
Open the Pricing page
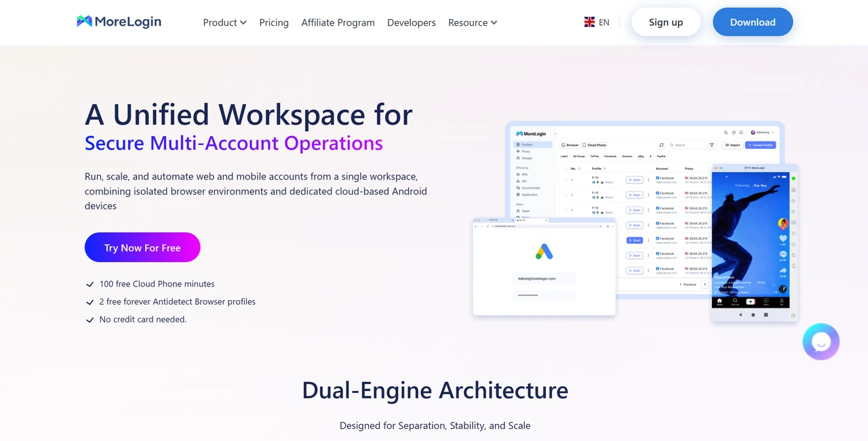pos(274,22)
